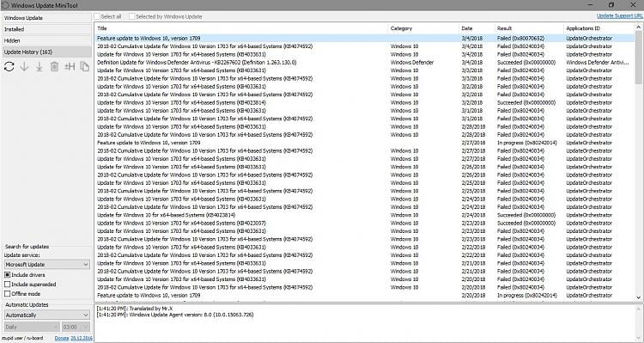
Task: Click the Windows Update Agent version log line
Action: tap(175, 315)
